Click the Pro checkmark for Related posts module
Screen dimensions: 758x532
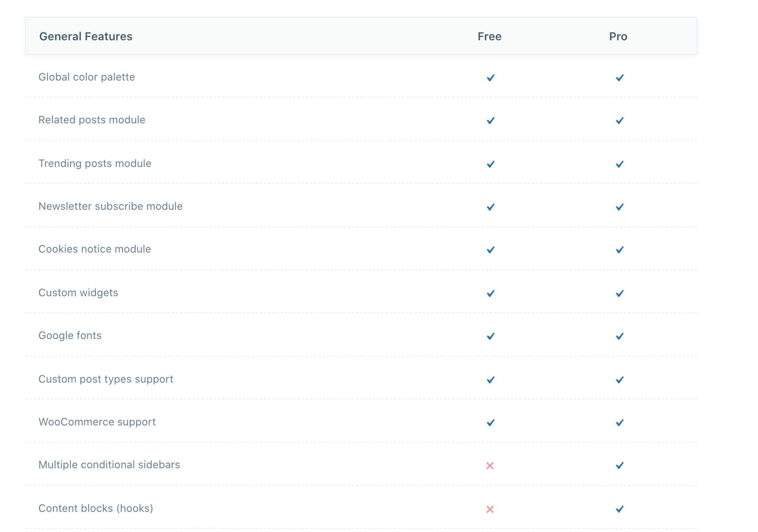point(619,120)
